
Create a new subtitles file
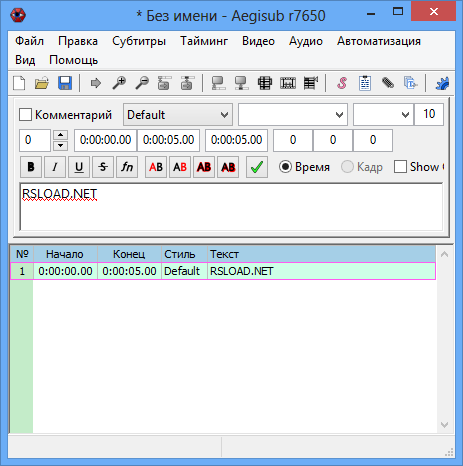(x=19, y=83)
